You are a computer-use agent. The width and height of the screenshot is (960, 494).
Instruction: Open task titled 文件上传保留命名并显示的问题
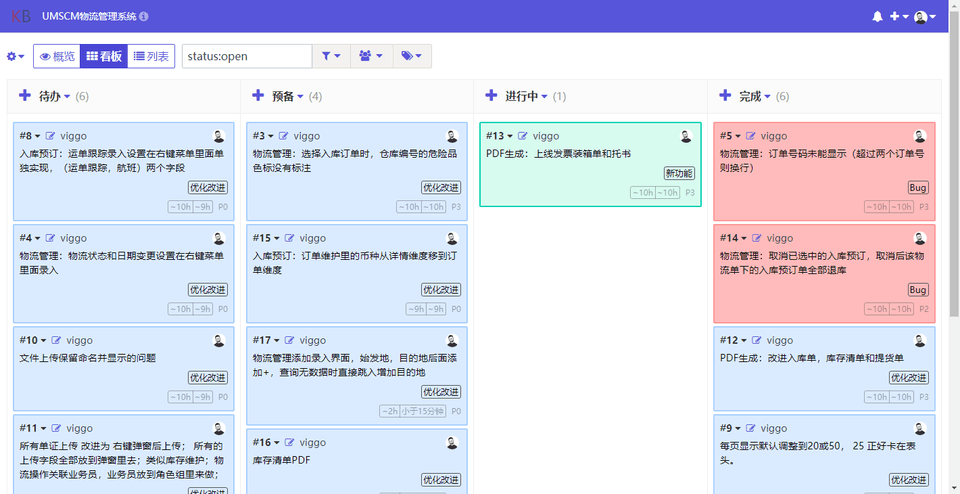click(88, 358)
